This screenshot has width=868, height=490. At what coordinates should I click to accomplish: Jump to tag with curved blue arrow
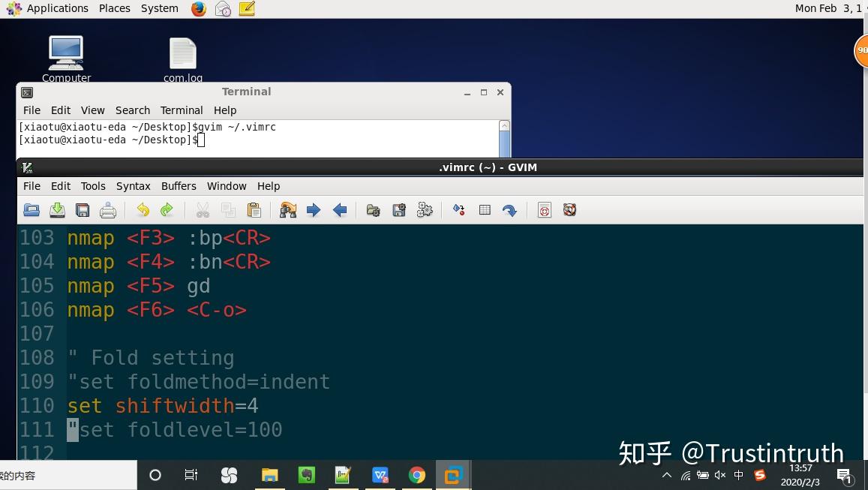[x=509, y=210]
